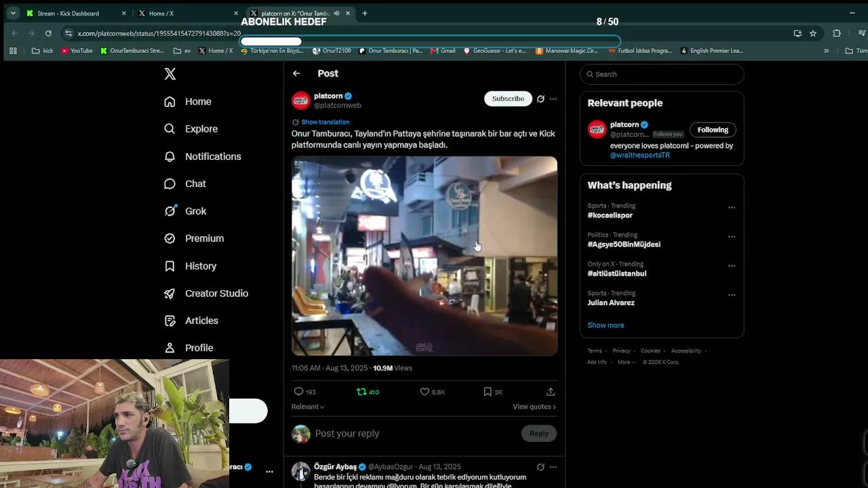
Task: Open more options for #Agsye50BinMüjdesi trend
Action: point(732,237)
